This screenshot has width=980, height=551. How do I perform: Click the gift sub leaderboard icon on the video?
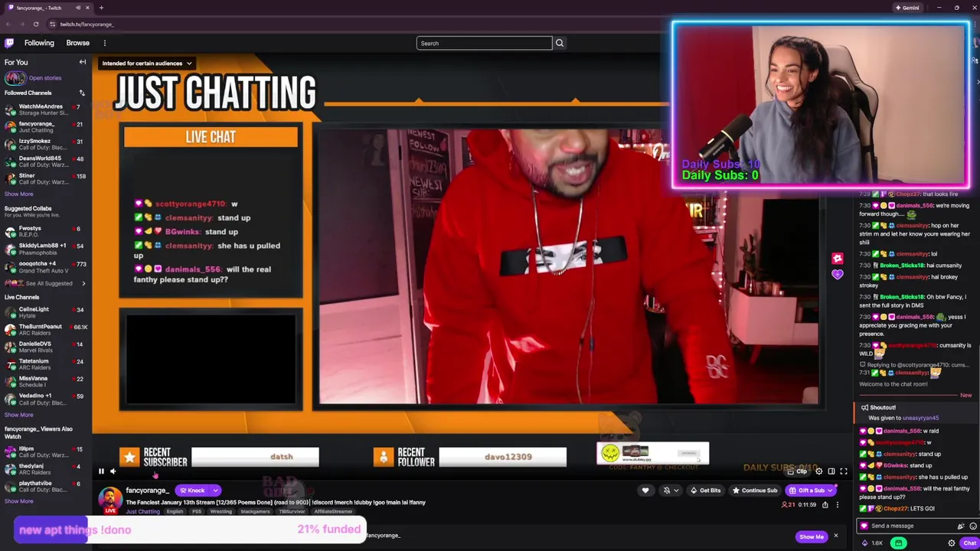[x=837, y=259]
